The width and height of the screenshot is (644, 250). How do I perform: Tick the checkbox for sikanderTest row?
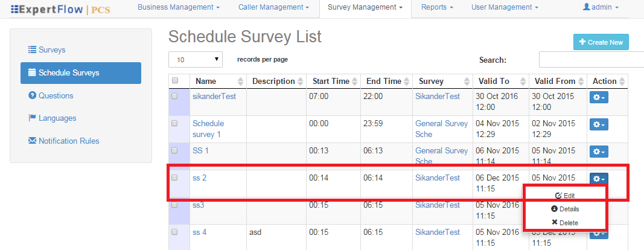[x=175, y=96]
